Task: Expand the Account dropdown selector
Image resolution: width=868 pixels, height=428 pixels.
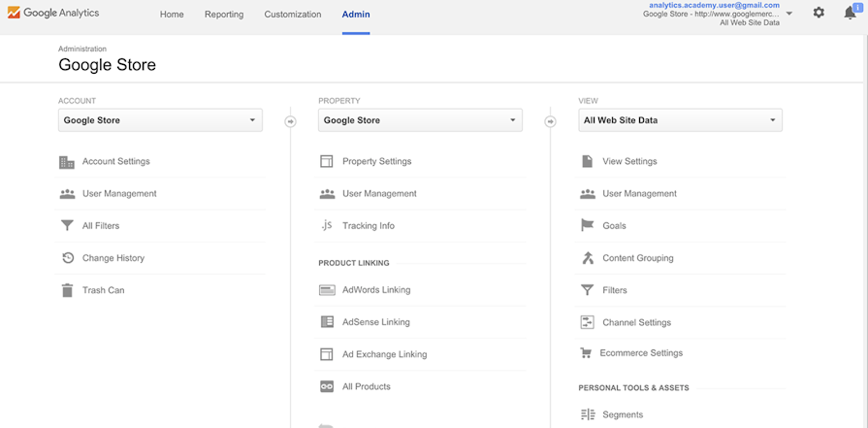Action: point(160,120)
